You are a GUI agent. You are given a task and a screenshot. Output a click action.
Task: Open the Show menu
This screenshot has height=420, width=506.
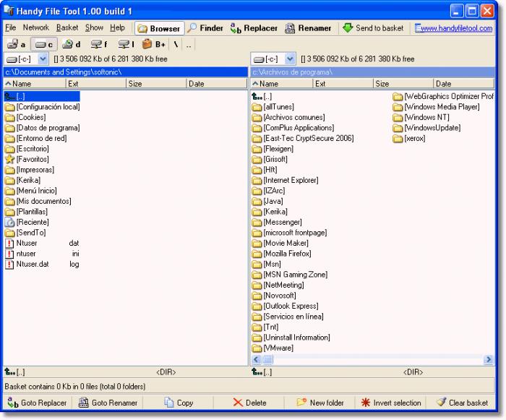tap(94, 27)
